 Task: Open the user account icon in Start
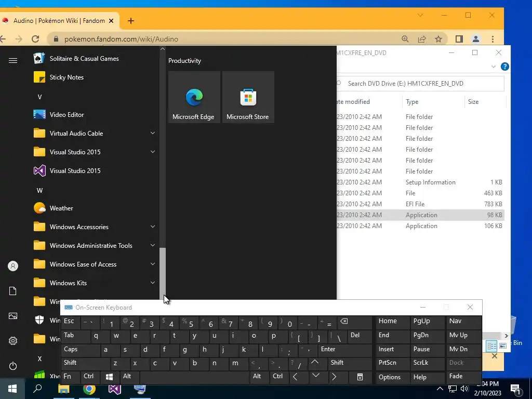coord(13,266)
